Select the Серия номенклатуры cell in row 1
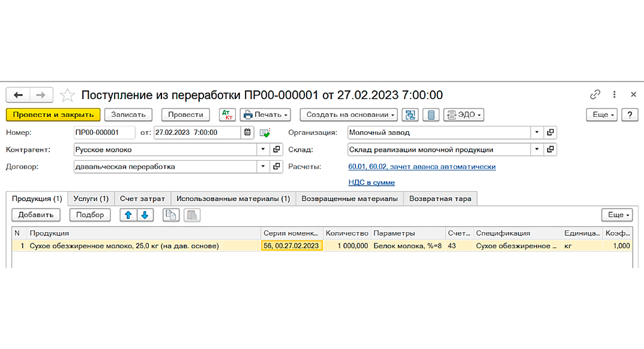This screenshot has width=644, height=349. (292, 245)
